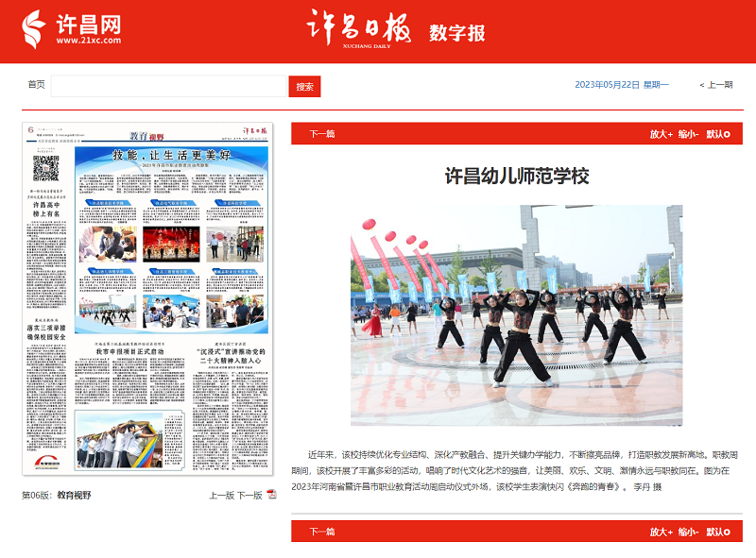Click 放大+ to enlarge article text

(661, 135)
